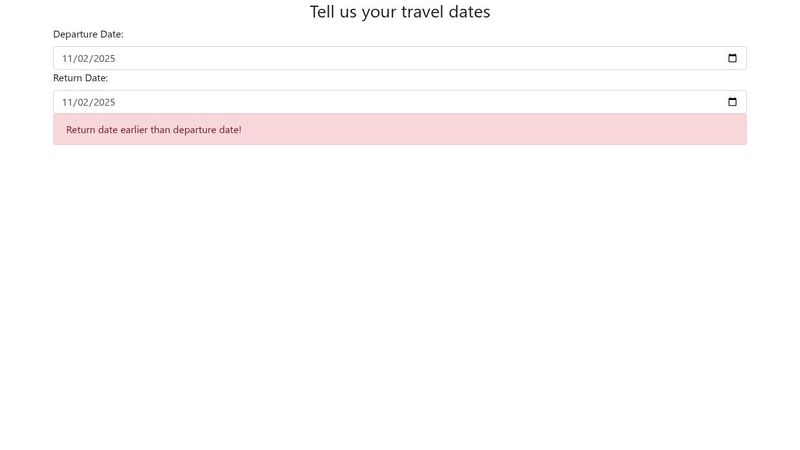Viewport: 800px width, 450px height.
Task: Focus the blank middle of Return Date field
Action: pos(400,102)
